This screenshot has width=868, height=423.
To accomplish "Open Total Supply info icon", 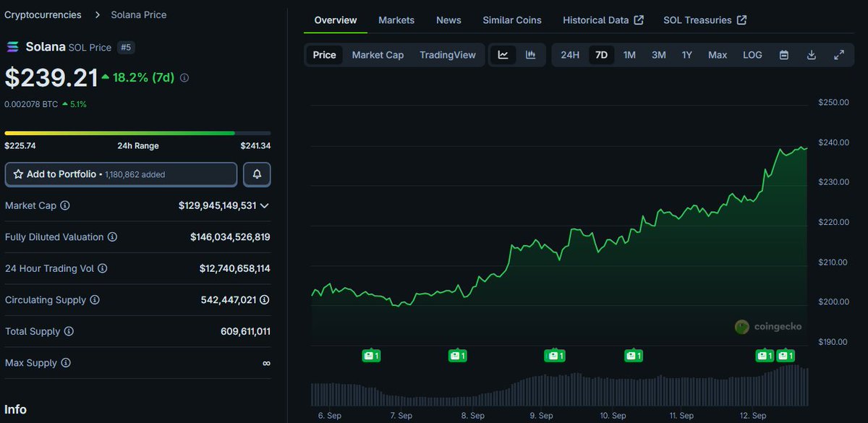I will point(69,331).
